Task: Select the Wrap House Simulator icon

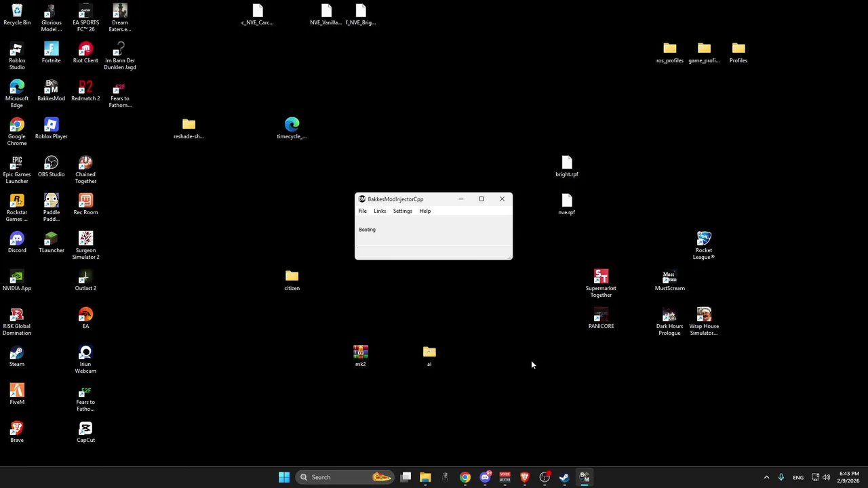Action: click(704, 322)
